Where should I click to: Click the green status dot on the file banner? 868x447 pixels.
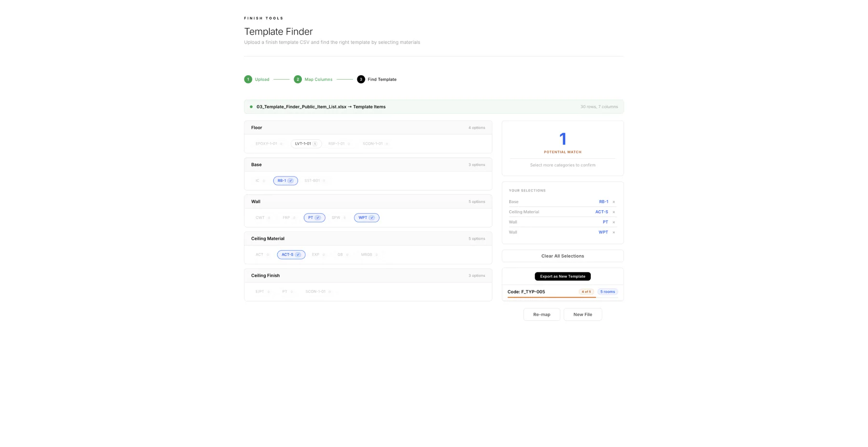[x=251, y=107]
